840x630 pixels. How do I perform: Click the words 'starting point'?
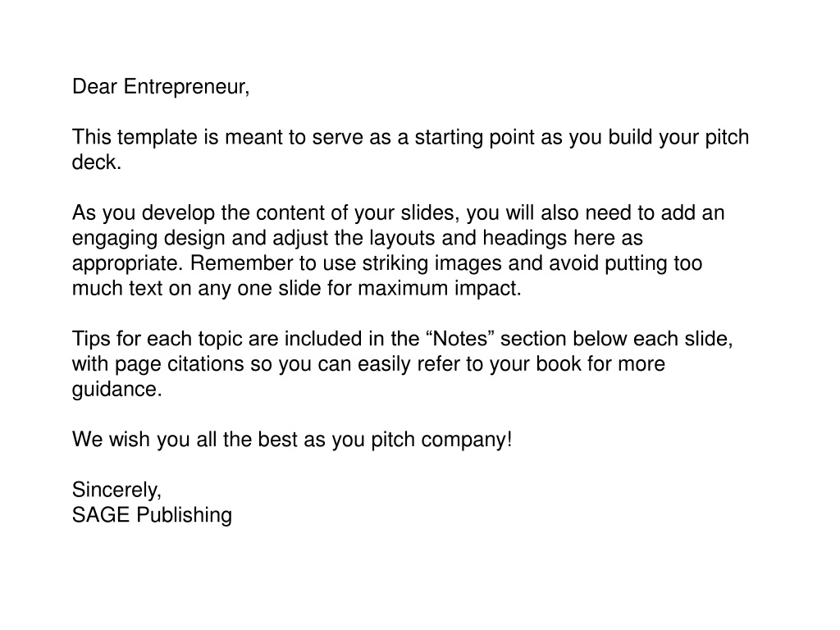click(x=475, y=138)
